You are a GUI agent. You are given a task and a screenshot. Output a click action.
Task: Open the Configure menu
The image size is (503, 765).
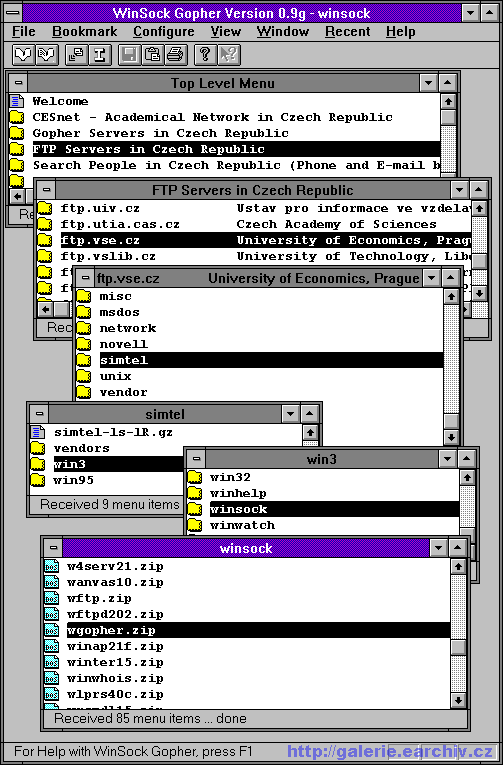pos(163,32)
